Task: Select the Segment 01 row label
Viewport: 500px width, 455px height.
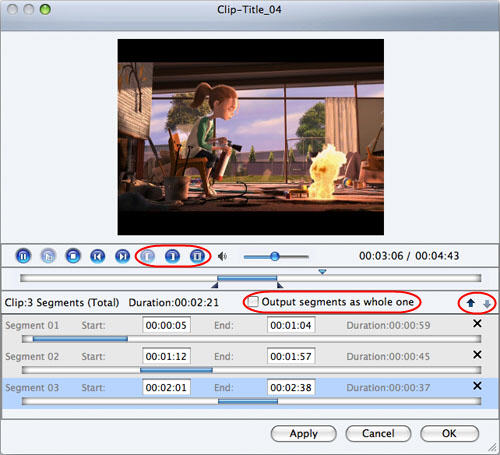Action: [x=32, y=325]
